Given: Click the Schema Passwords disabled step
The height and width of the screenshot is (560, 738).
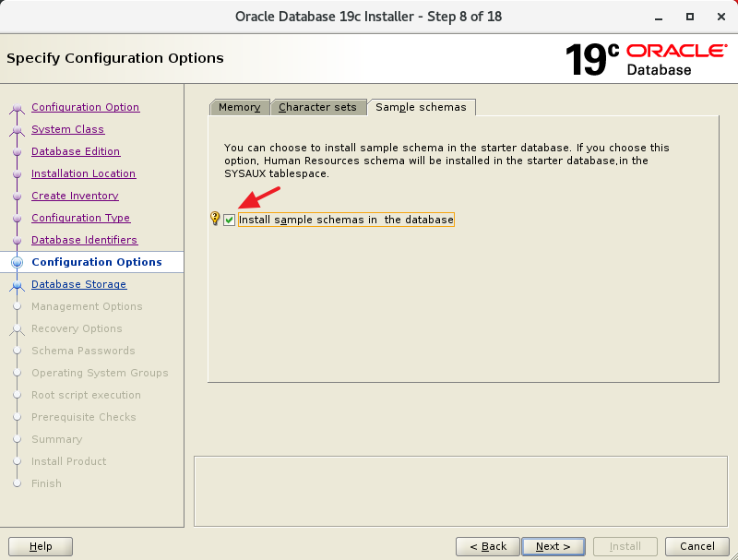Looking at the screenshot, I should tap(83, 351).
